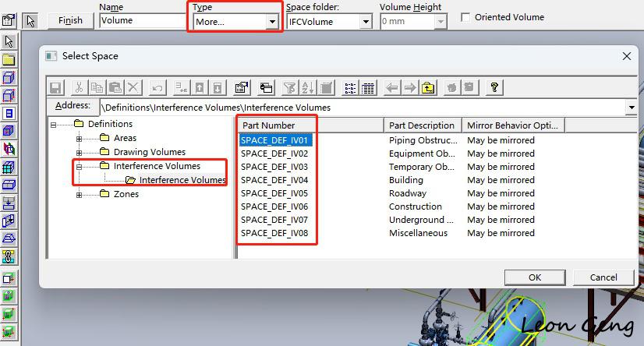644x346 pixels.
Task: Click the Sort A-Z icon
Action: tap(308, 88)
